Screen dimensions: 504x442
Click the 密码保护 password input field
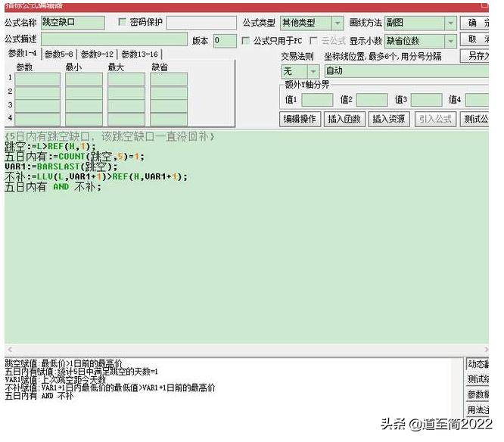click(x=201, y=23)
